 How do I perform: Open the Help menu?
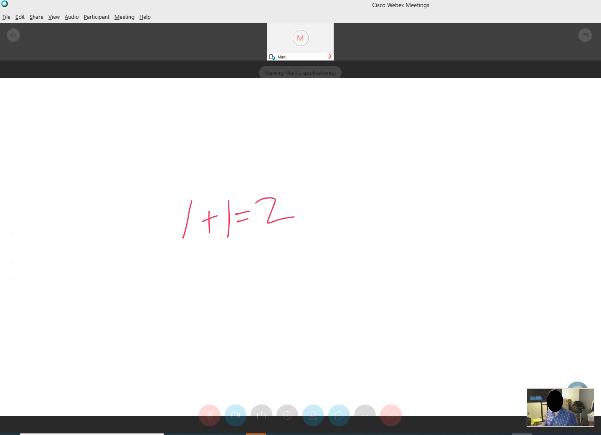[145, 17]
